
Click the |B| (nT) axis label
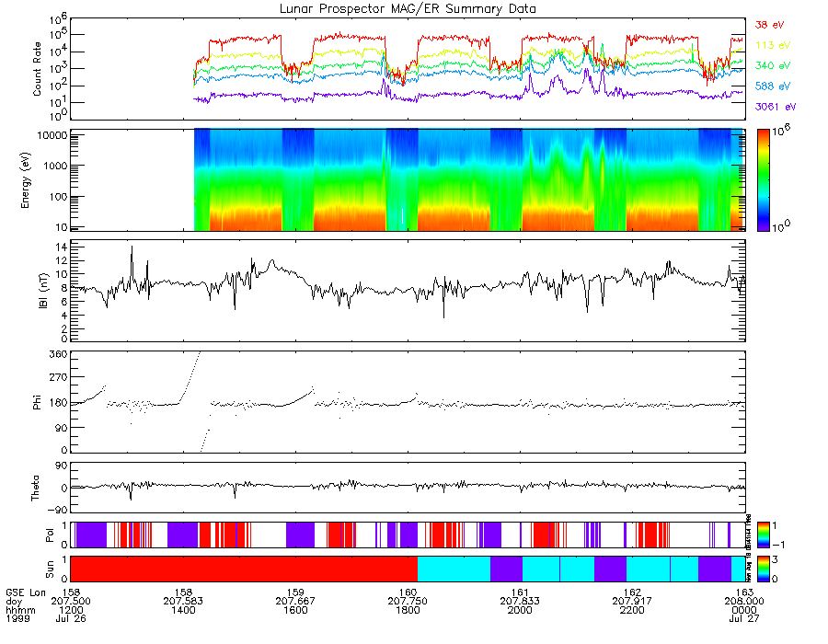click(44, 291)
